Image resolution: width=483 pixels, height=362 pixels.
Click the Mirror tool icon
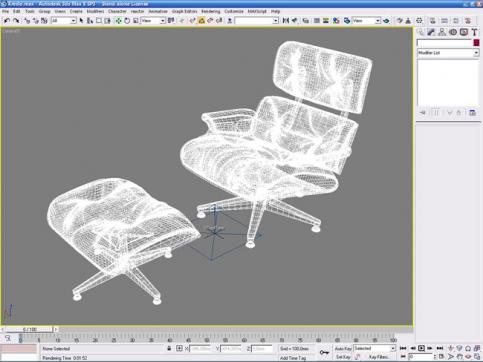[x=286, y=21]
